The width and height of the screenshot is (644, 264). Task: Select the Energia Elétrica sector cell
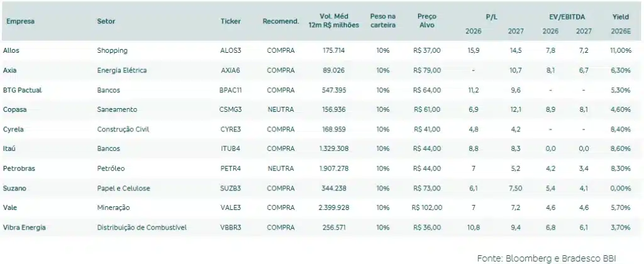(122, 70)
